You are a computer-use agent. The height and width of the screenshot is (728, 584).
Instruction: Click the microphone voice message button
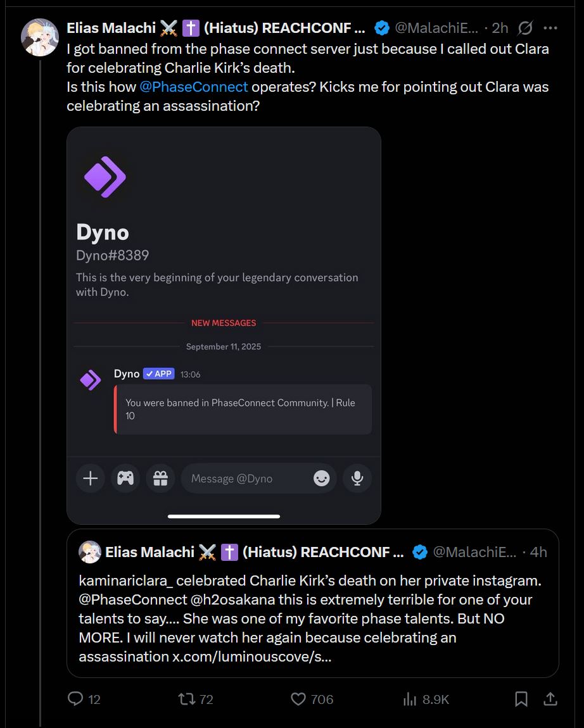(x=357, y=478)
